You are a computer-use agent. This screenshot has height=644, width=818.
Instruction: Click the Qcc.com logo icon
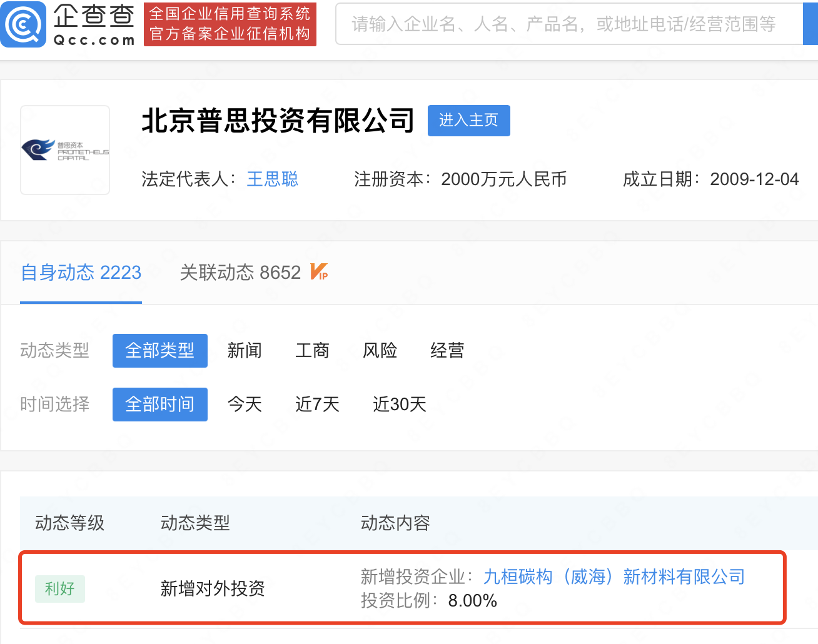tap(23, 24)
